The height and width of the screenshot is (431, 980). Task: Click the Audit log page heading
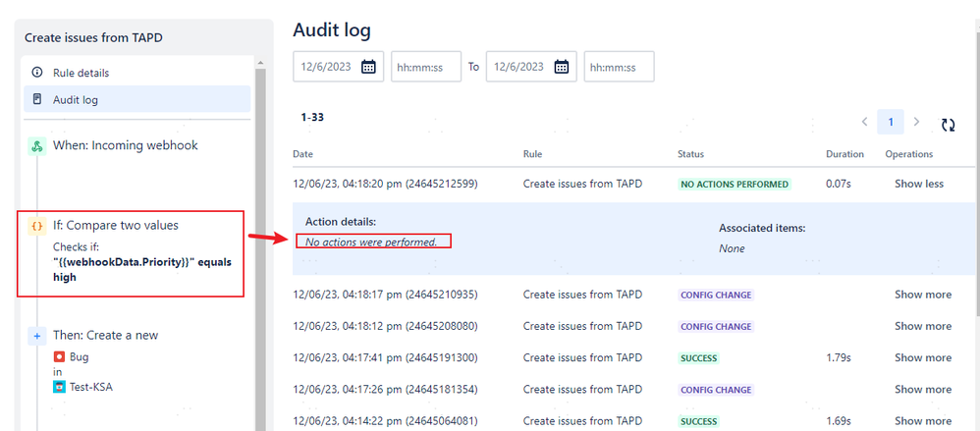click(x=332, y=29)
